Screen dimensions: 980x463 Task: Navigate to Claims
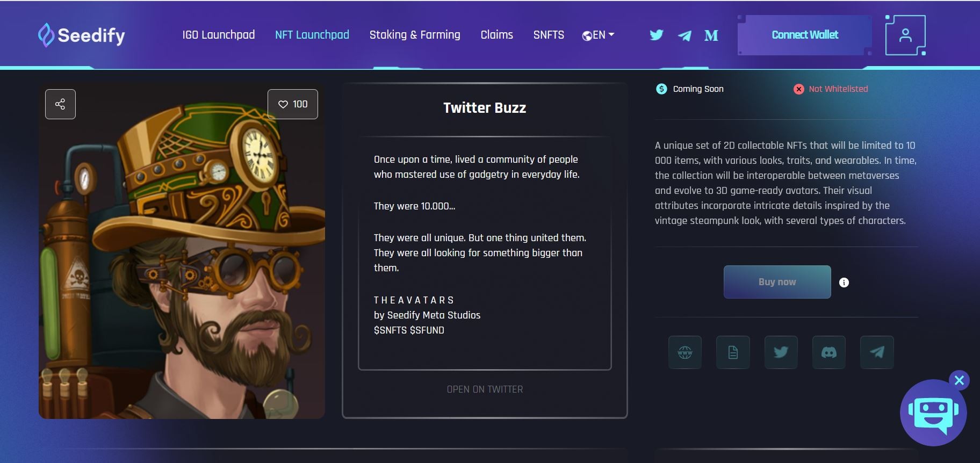point(497,35)
